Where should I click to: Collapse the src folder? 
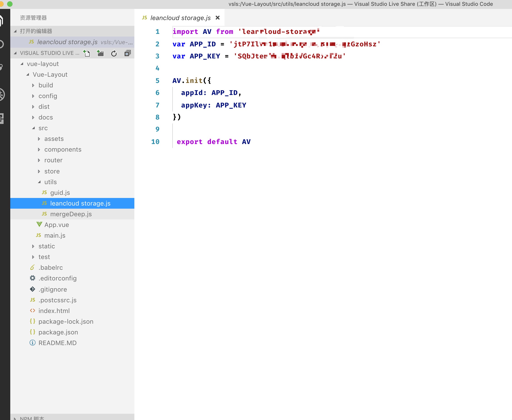pos(43,128)
